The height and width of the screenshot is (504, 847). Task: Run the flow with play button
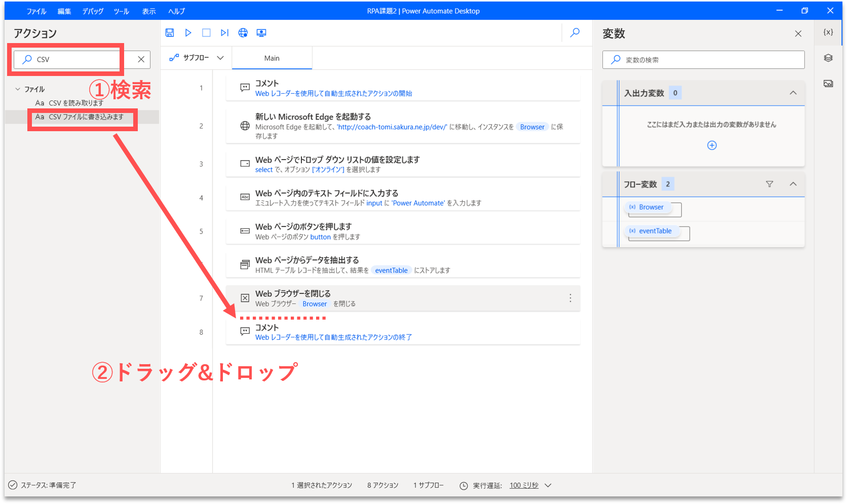click(x=188, y=33)
